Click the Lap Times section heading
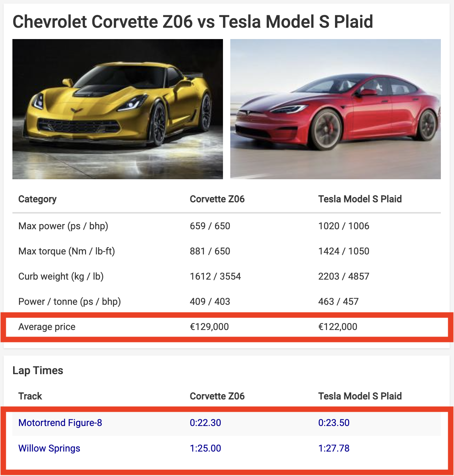The image size is (454, 476). pyautogui.click(x=38, y=371)
